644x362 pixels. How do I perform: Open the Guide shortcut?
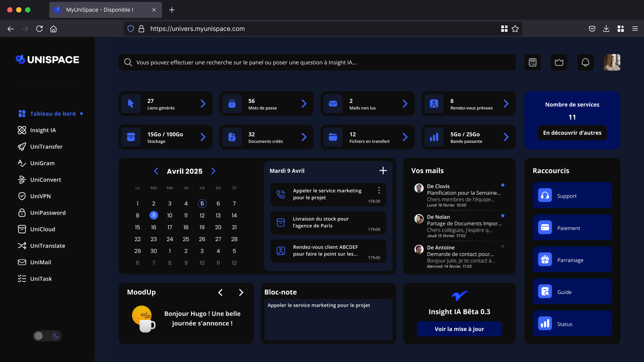572,291
